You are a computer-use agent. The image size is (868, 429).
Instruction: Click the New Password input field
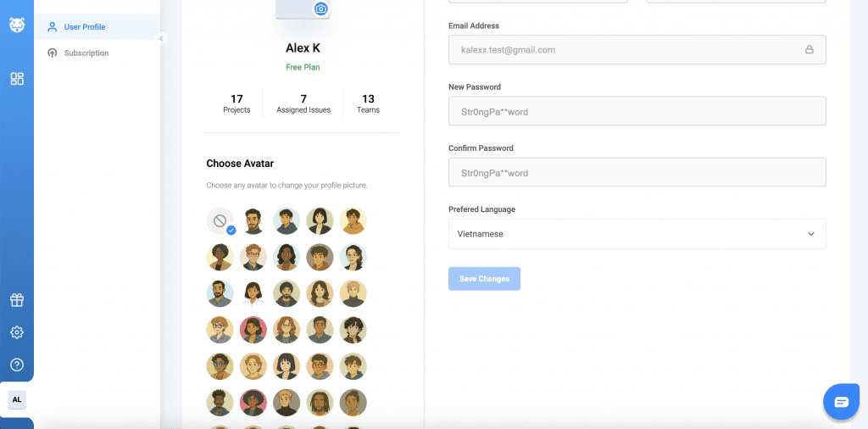click(x=637, y=111)
